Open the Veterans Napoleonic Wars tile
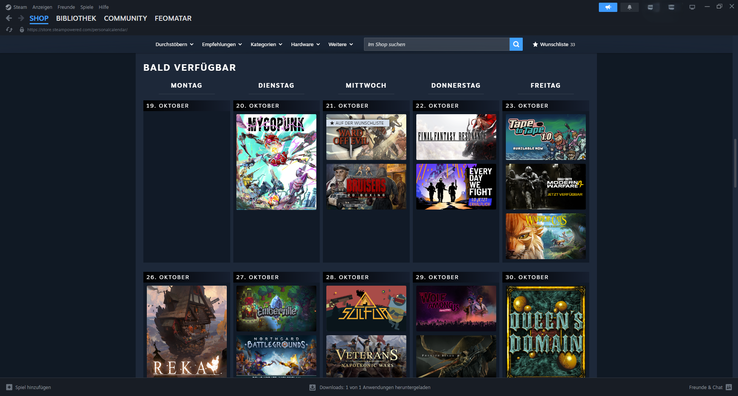The image size is (738, 396). (366, 356)
